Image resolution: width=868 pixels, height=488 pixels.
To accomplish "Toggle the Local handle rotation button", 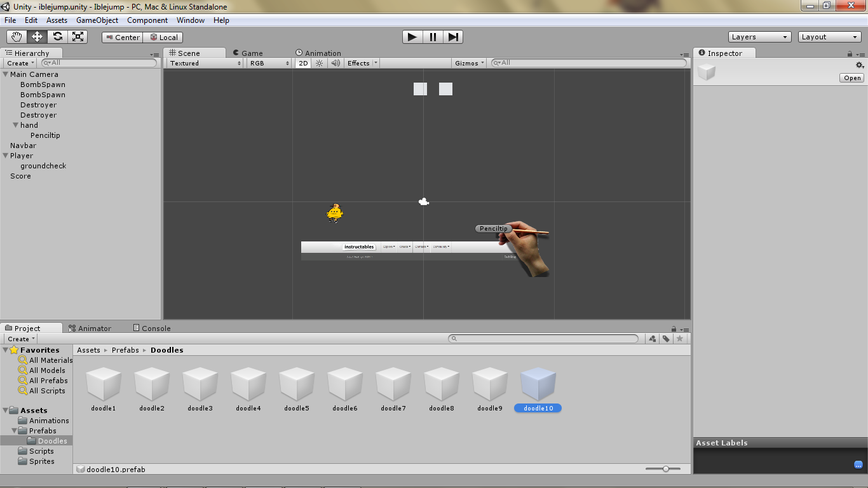I will [163, 37].
